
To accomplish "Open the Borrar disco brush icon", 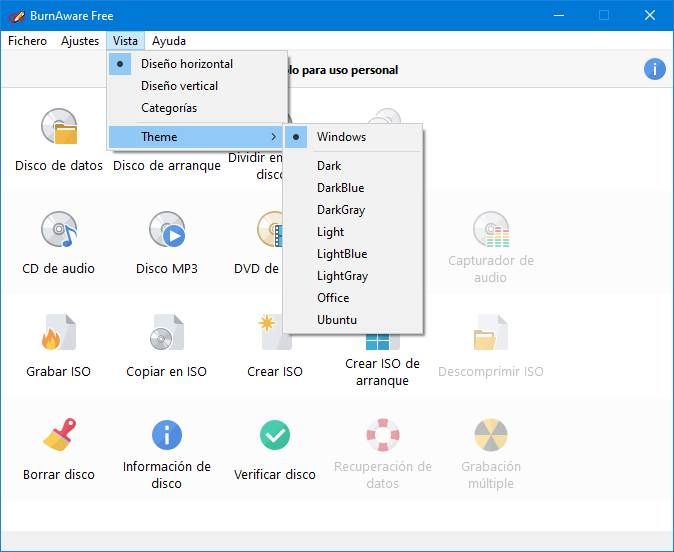I will click(x=59, y=435).
